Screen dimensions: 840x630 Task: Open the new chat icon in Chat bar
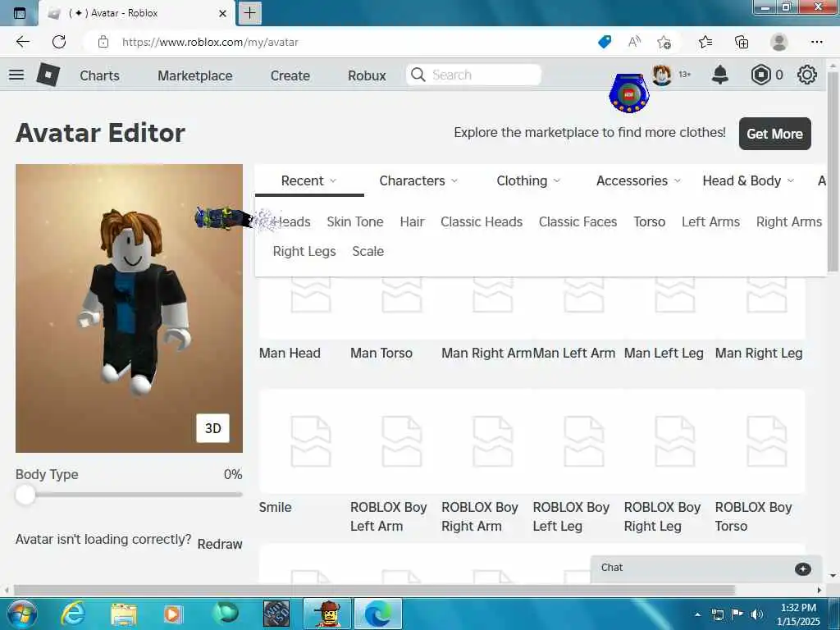pyautogui.click(x=802, y=569)
